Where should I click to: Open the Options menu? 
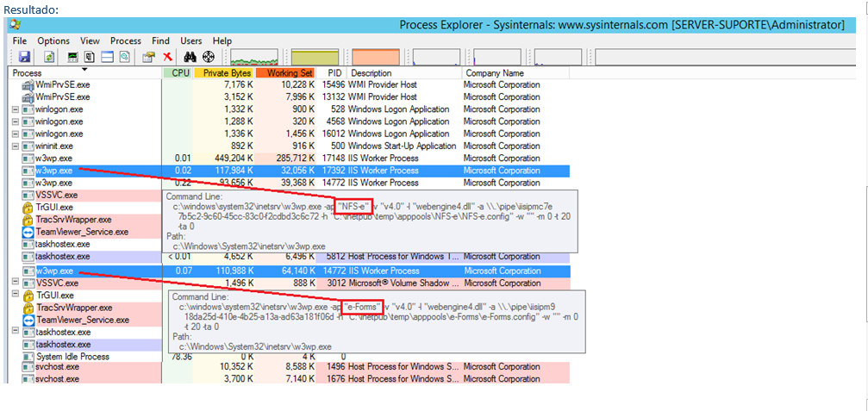coord(53,40)
